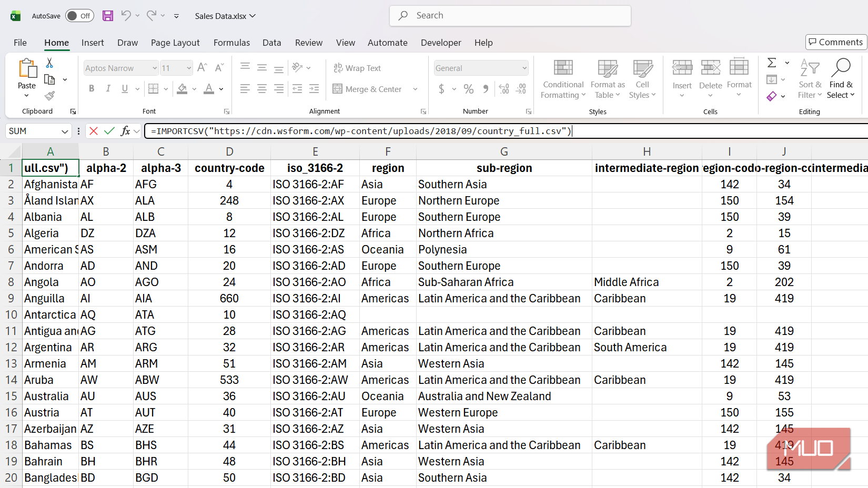868x488 pixels.
Task: Toggle Underline formatting
Action: coord(125,88)
